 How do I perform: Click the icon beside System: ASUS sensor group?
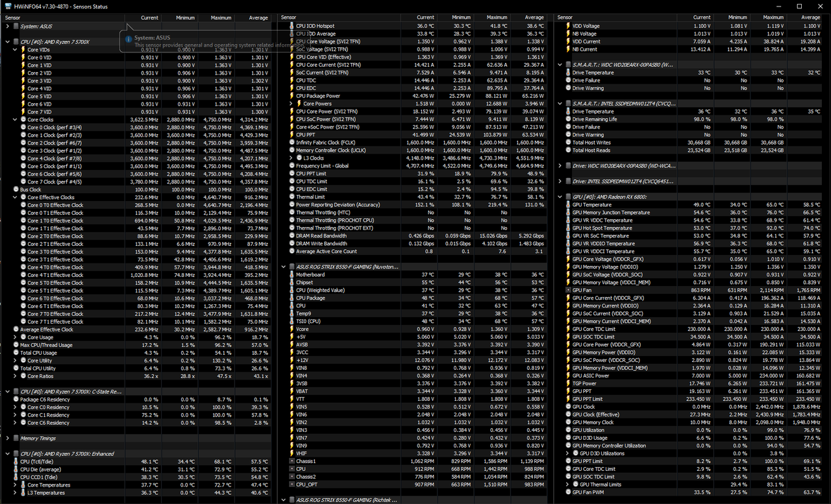coord(16,27)
